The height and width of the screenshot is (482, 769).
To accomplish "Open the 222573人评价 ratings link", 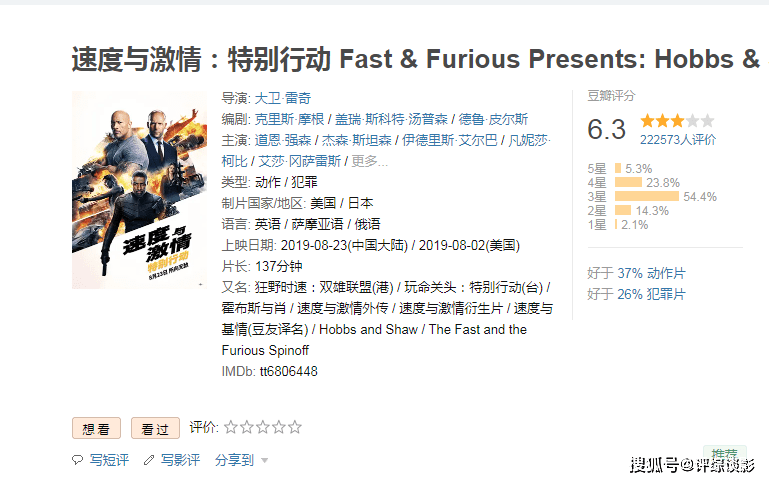I will (678, 140).
